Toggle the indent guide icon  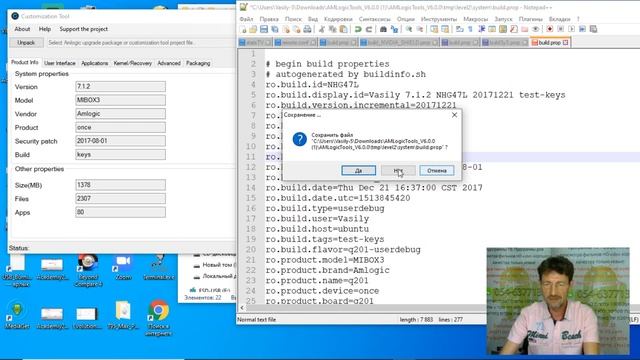482,29
